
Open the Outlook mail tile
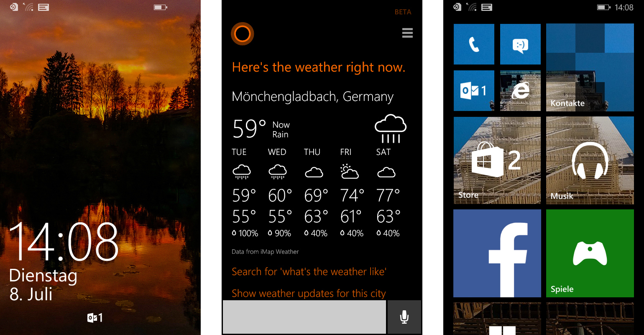474,90
